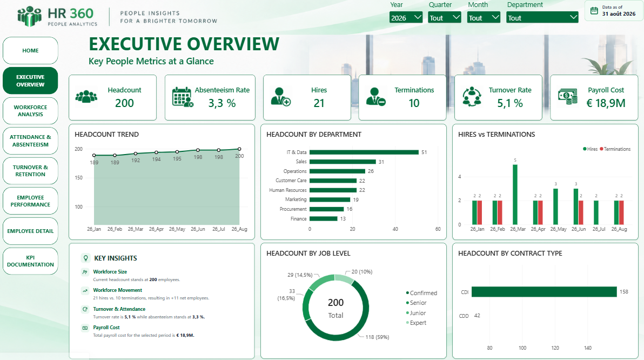This screenshot has height=360, width=644.
Task: Click the Expert legend entry
Action: click(416, 323)
